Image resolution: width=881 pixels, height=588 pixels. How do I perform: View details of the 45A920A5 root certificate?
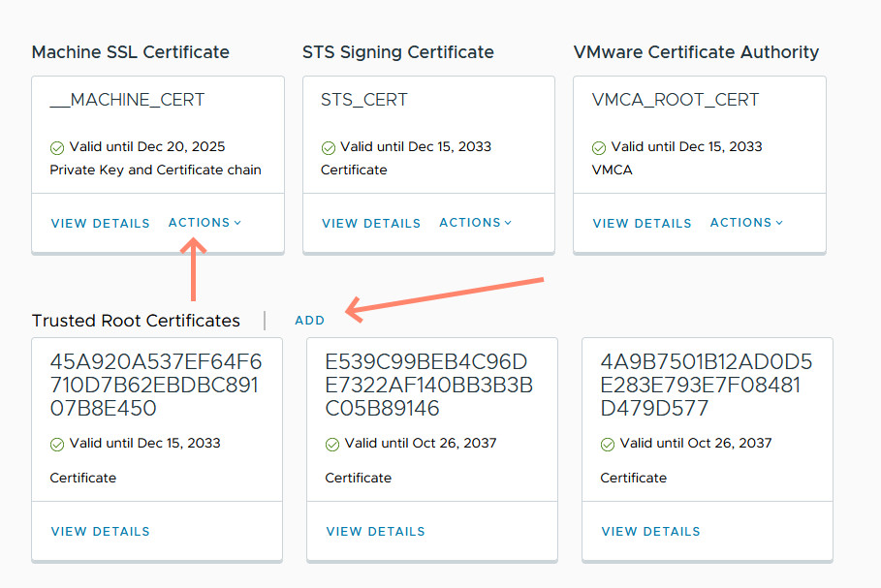(101, 532)
